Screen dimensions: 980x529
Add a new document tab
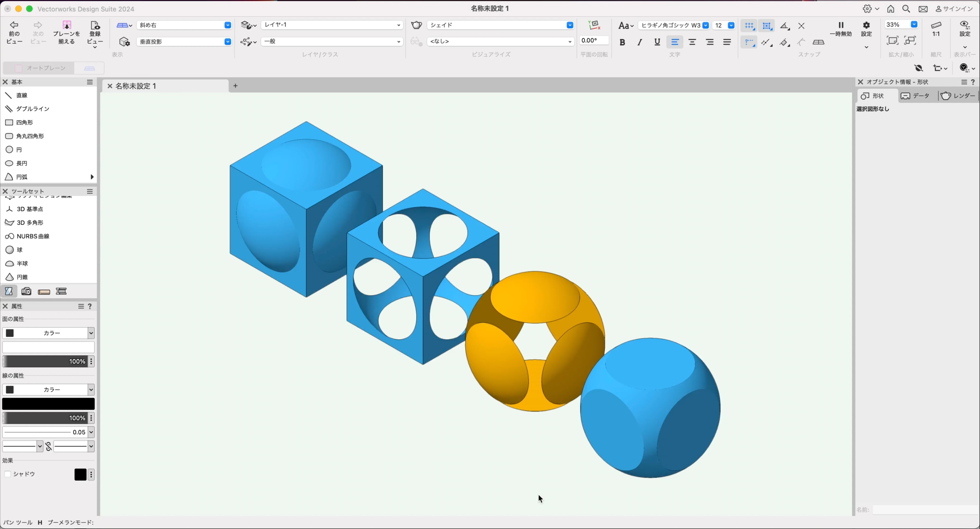tap(236, 86)
